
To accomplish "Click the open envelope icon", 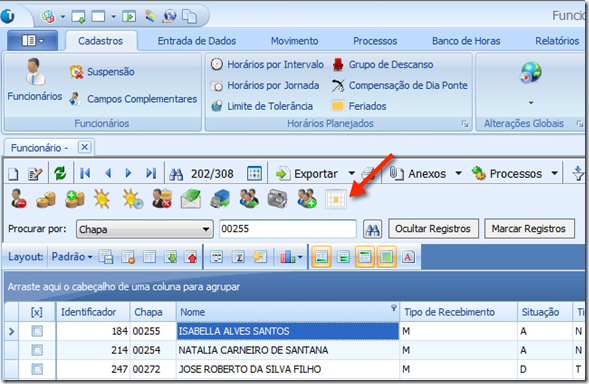I will 190,199.
